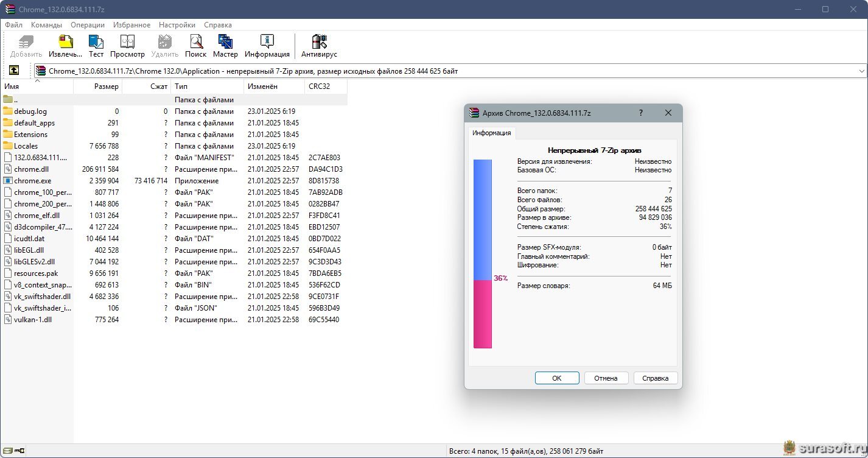Select the resources.pak file icon

click(8, 273)
